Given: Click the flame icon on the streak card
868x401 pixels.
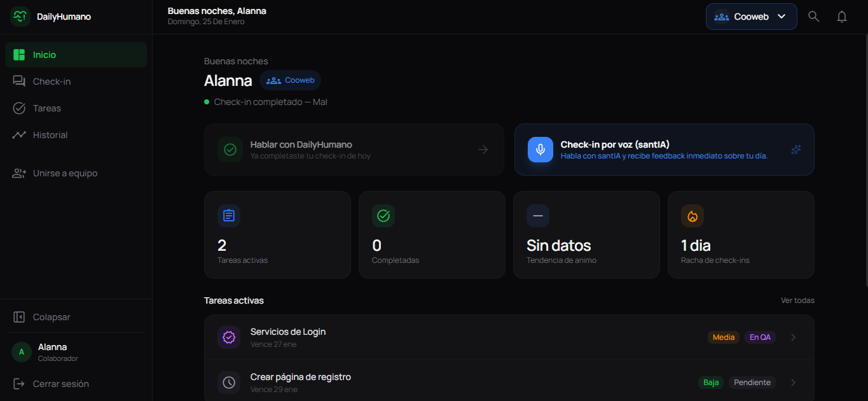Looking at the screenshot, I should [692, 216].
